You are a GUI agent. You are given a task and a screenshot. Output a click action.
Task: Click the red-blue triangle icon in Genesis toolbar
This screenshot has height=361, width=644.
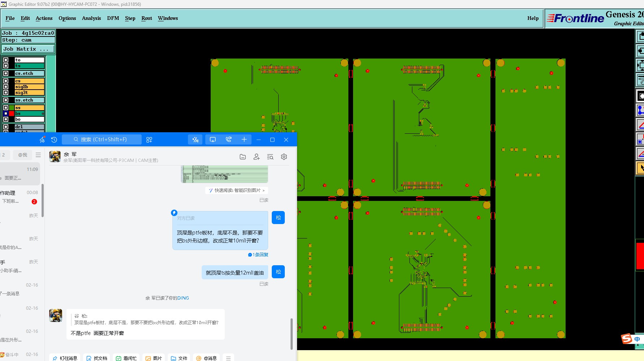[x=640, y=125]
